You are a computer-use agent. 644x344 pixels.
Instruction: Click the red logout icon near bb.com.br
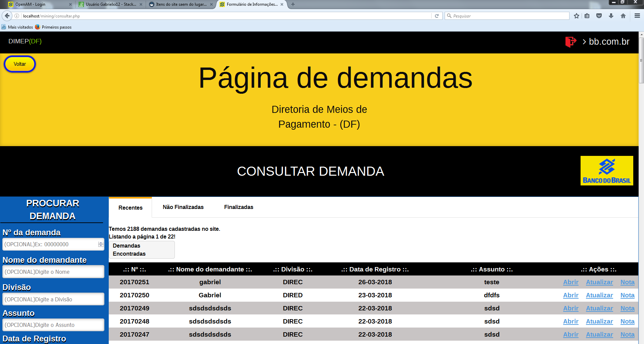571,42
